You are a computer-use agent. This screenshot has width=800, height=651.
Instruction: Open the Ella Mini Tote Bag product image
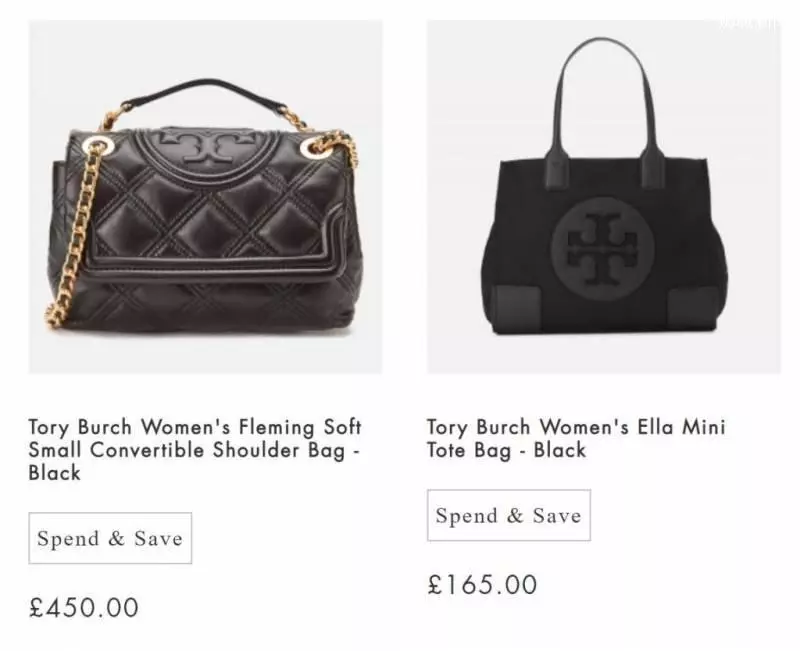click(604, 197)
